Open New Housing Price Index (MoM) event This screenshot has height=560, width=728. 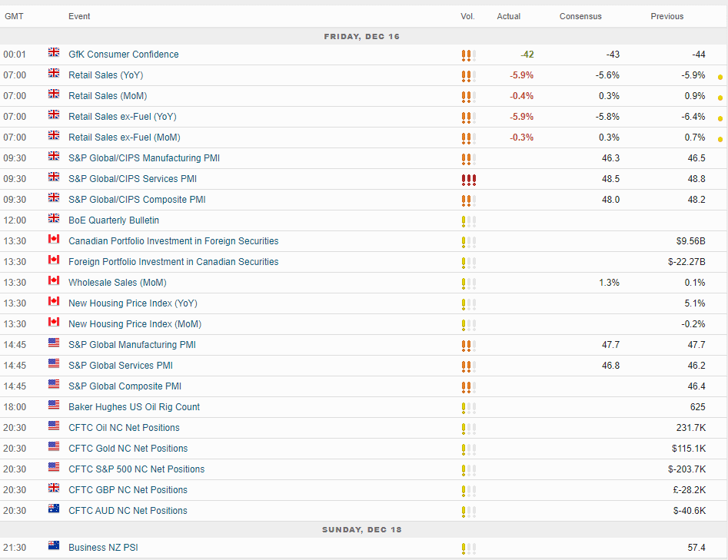pyautogui.click(x=135, y=324)
